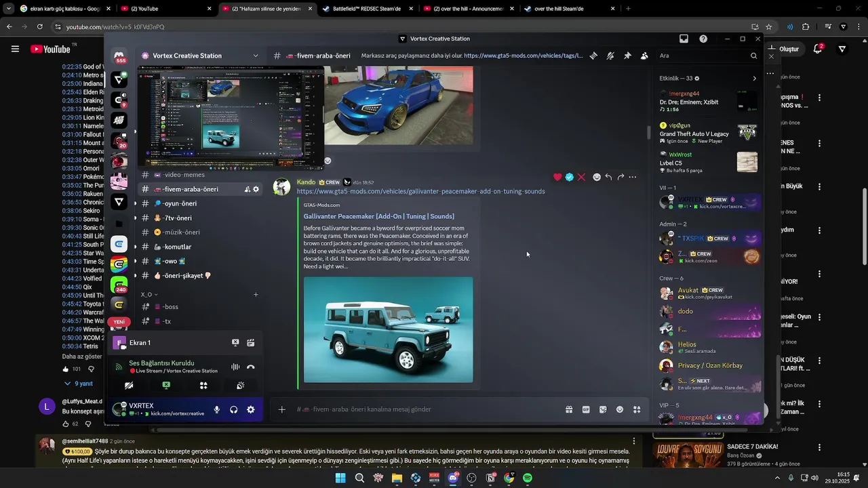Click attachment plus in message box

pyautogui.click(x=282, y=409)
